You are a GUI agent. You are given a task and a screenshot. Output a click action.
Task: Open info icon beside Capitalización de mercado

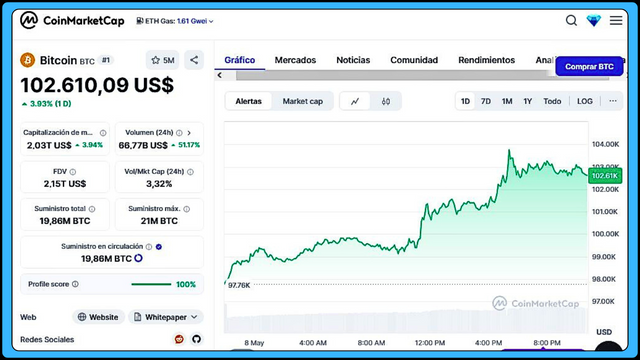tap(103, 133)
